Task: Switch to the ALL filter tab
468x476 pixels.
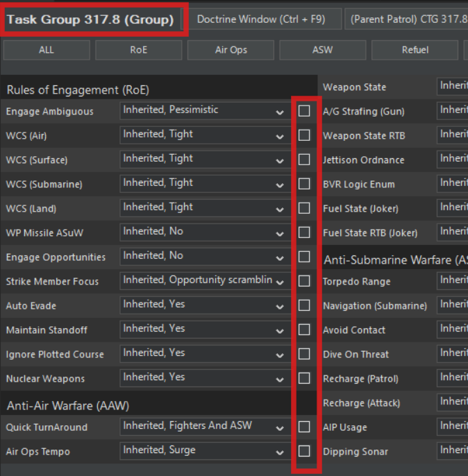Action: pos(47,50)
